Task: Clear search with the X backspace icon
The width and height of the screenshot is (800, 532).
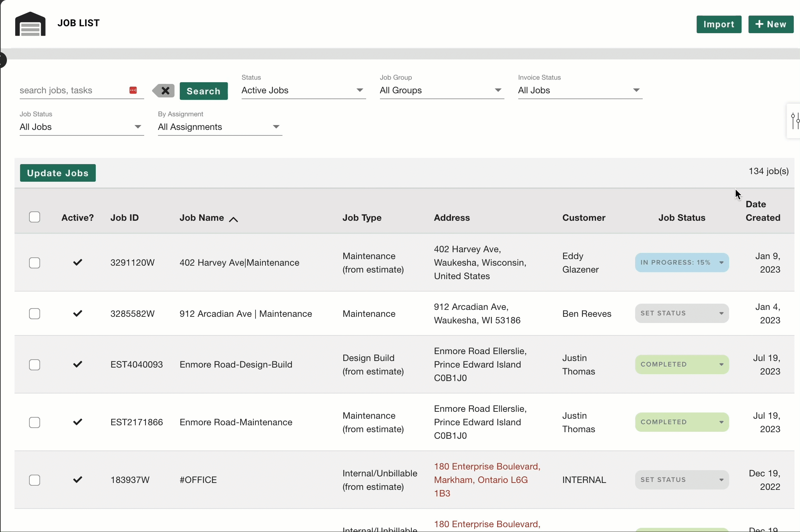Action: (164, 91)
